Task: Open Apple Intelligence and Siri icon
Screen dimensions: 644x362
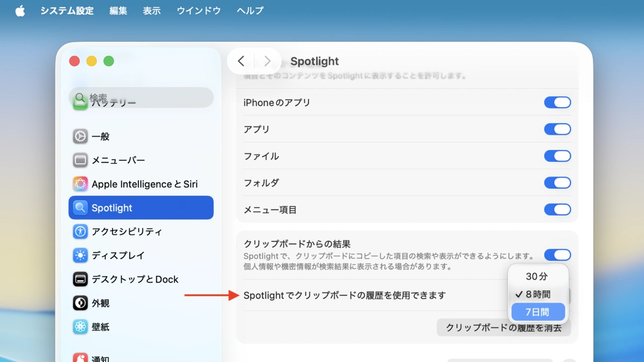Action: tap(80, 184)
